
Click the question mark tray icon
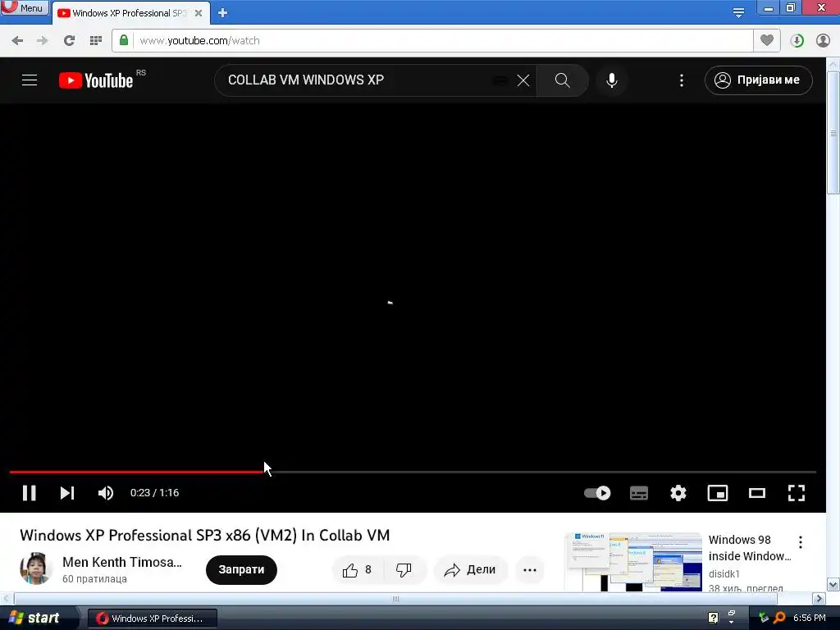[x=713, y=618]
